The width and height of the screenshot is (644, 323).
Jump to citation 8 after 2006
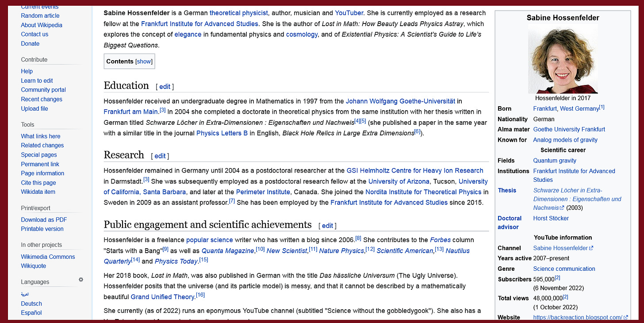(358, 238)
